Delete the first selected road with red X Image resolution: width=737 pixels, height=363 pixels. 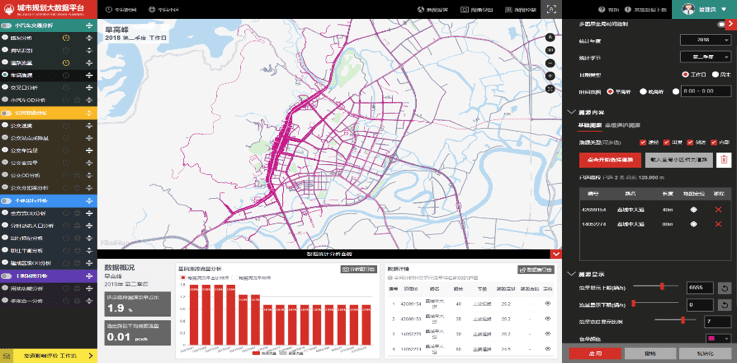tap(718, 210)
